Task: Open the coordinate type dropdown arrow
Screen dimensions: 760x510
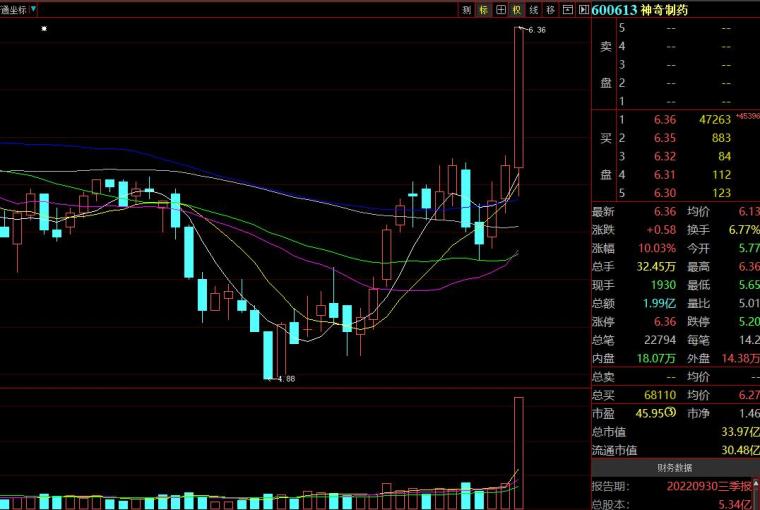Action: point(33,8)
